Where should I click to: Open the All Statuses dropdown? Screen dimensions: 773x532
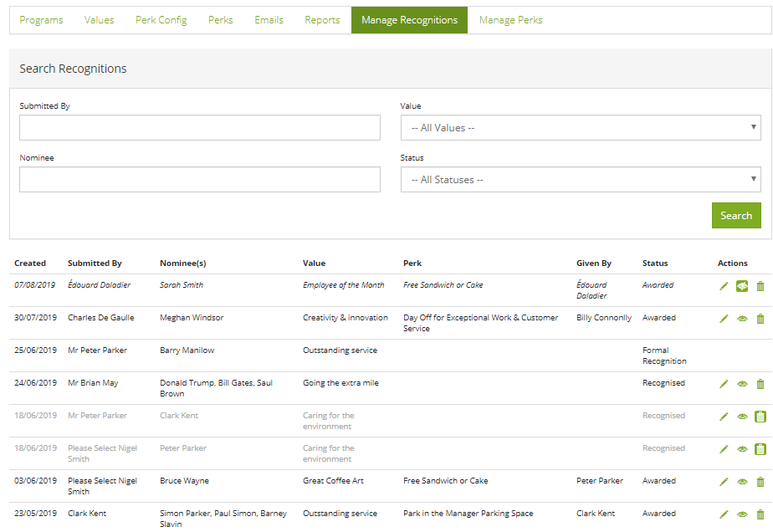[581, 180]
